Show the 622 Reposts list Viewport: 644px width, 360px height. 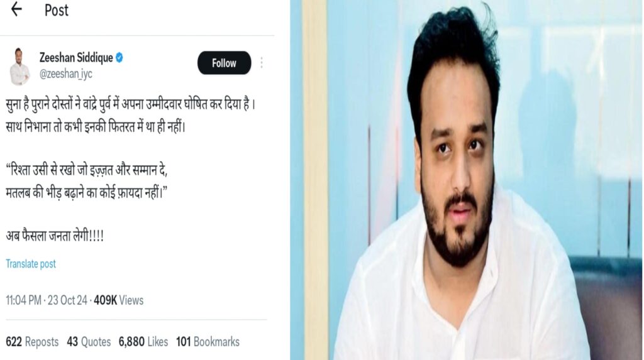[32, 342]
